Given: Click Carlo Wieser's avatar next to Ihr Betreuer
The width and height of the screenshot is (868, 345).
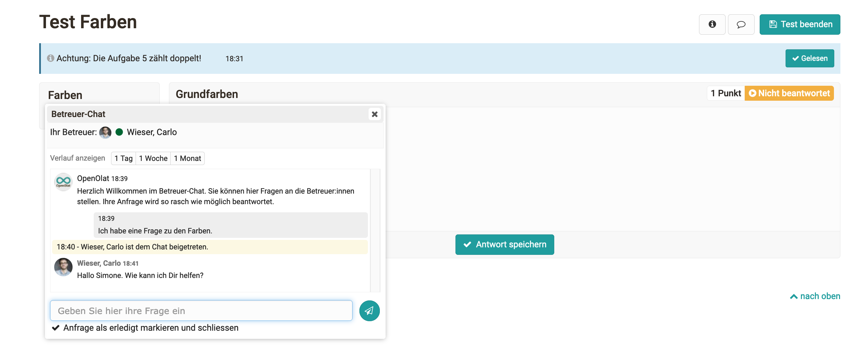Looking at the screenshot, I should (105, 132).
